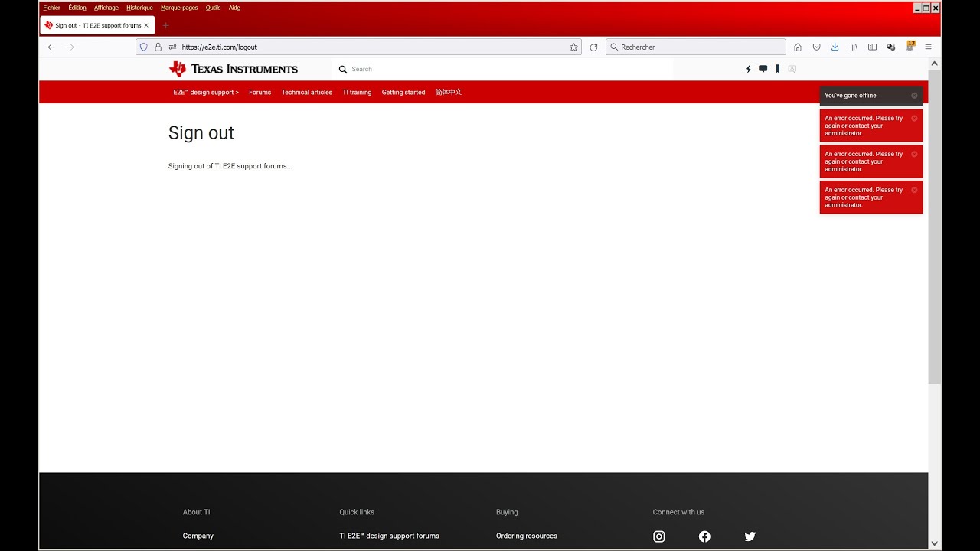Viewport: 980px width, 551px height.
Task: Open the TI bookmarks ribbon icon
Action: tap(777, 69)
